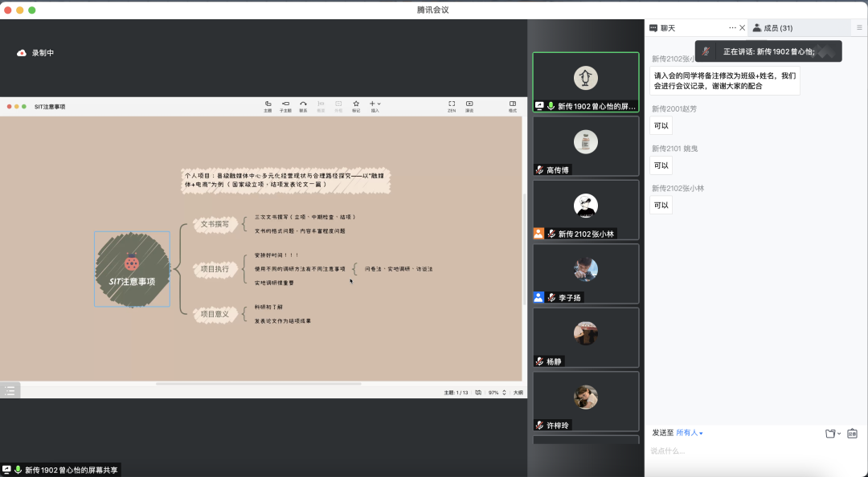Click the 子主题 (Subtopic) toolbar icon
This screenshot has width=868, height=477.
click(x=285, y=105)
